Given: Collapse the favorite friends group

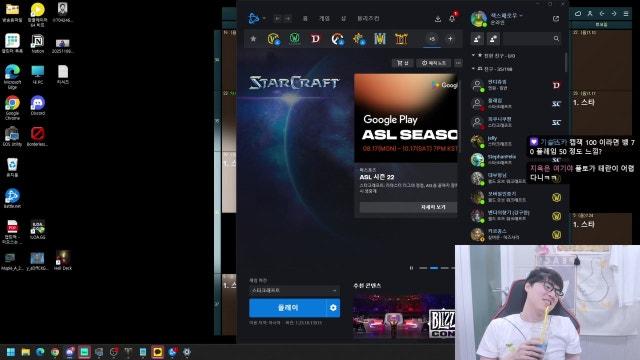Looking at the screenshot, I should coord(473,55).
